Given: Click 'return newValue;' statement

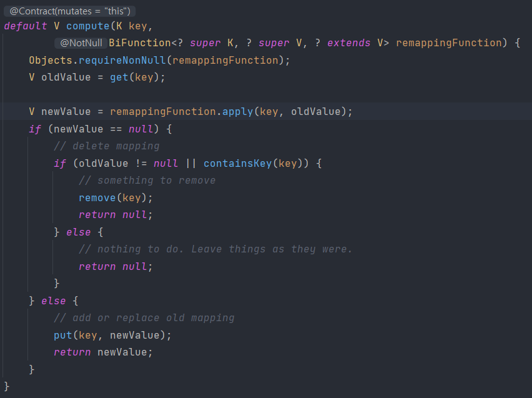Looking at the screenshot, I should pyautogui.click(x=103, y=352).
